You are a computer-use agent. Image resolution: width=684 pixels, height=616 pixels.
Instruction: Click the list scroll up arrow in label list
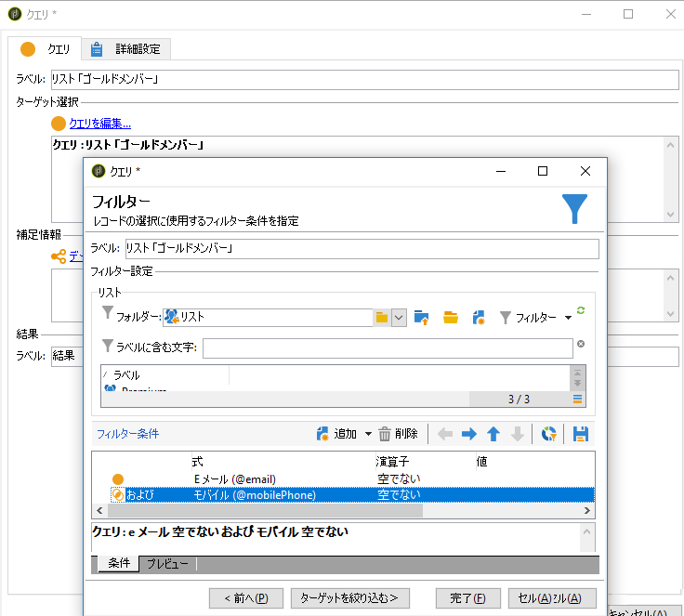(577, 373)
